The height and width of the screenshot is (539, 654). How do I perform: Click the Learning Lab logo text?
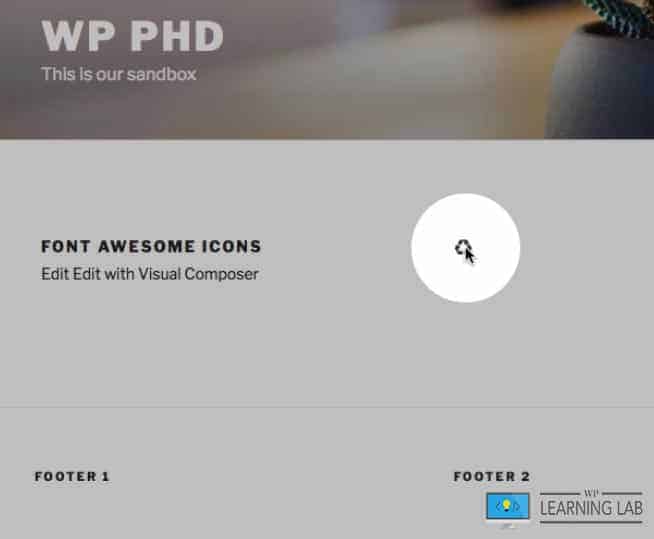coord(591,508)
